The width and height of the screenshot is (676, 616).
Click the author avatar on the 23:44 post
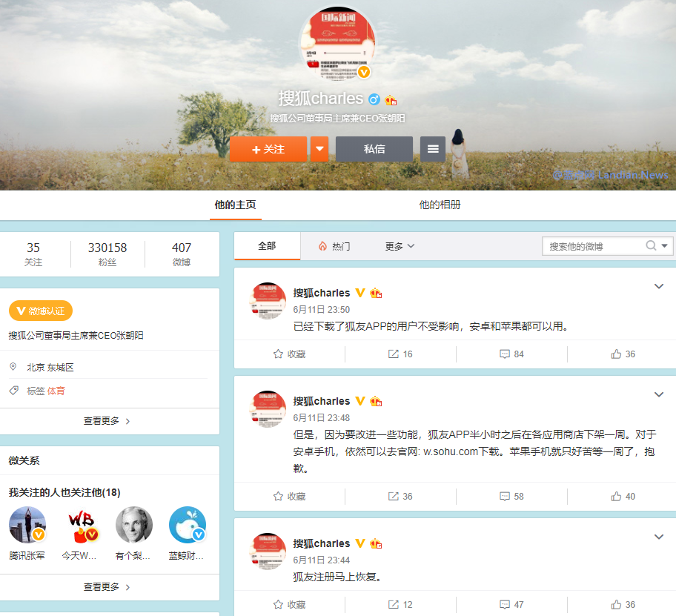tap(268, 552)
